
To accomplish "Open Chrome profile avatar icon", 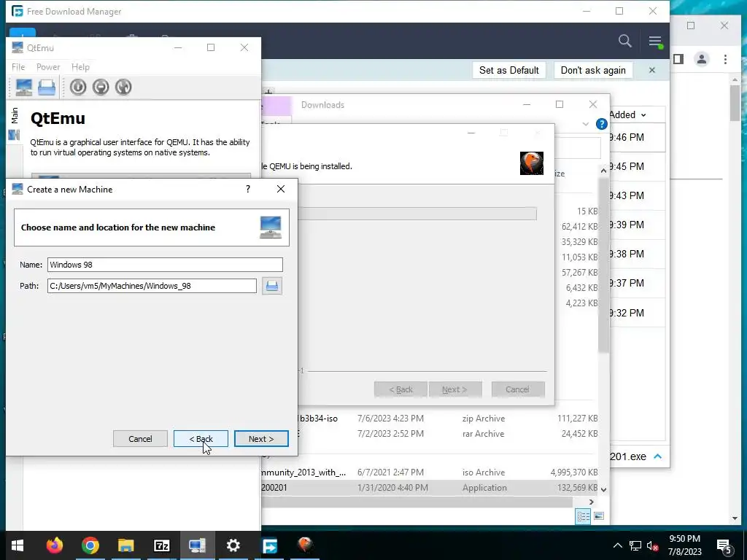I will [x=702, y=59].
